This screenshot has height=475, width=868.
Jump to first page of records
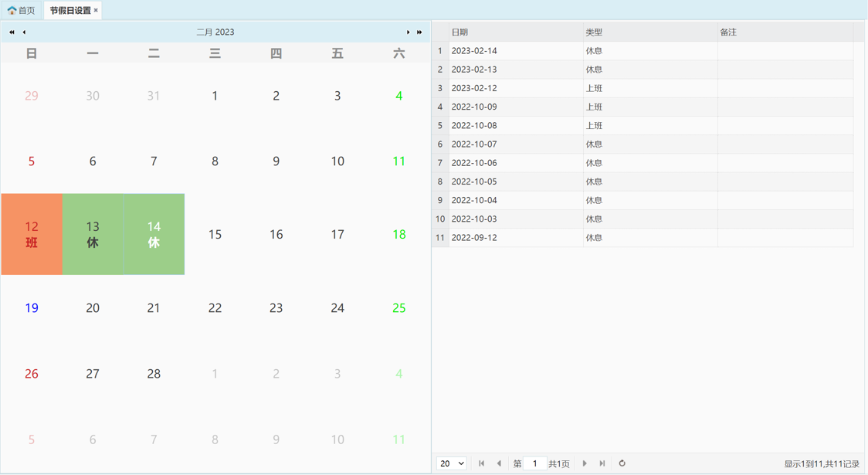(x=481, y=463)
